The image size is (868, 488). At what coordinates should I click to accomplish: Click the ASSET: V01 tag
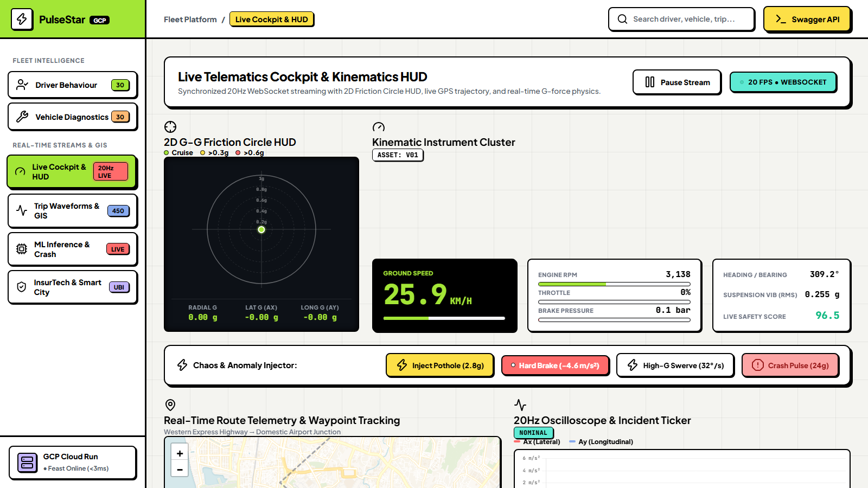[398, 155]
